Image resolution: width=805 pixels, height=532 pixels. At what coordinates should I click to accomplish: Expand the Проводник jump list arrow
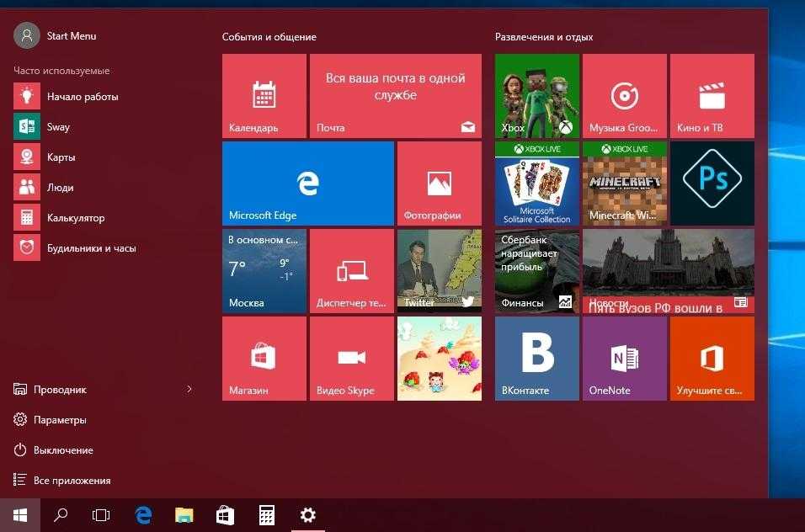click(189, 389)
